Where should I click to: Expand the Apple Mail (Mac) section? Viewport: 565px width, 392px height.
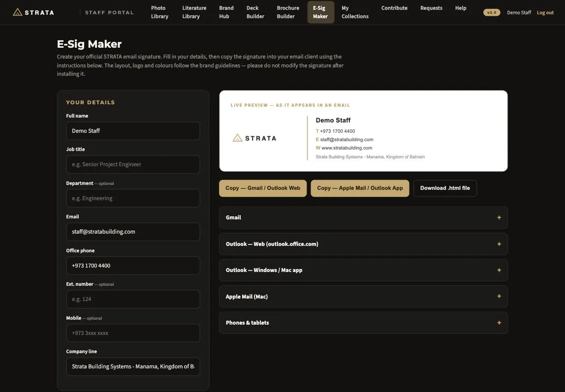tap(363, 296)
